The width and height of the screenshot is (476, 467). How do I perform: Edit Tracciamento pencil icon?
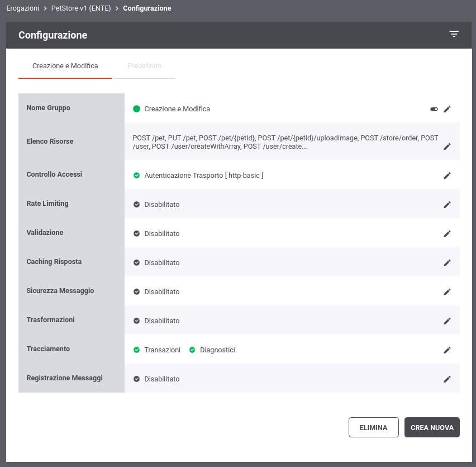click(x=447, y=350)
